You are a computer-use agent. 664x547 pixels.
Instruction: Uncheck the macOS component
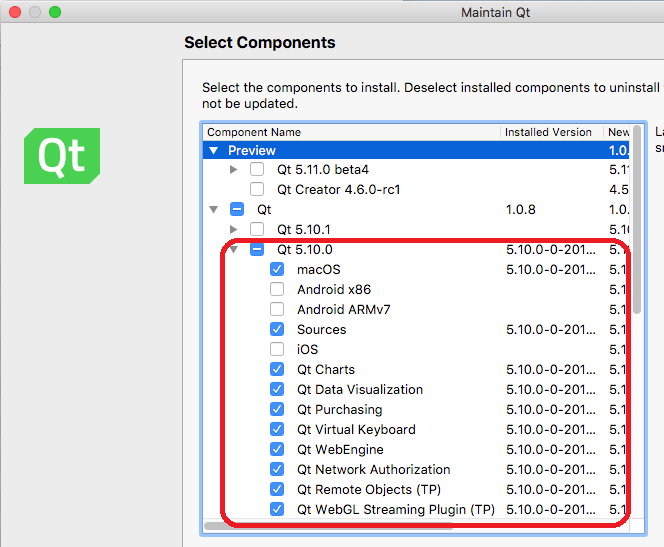[x=277, y=269]
